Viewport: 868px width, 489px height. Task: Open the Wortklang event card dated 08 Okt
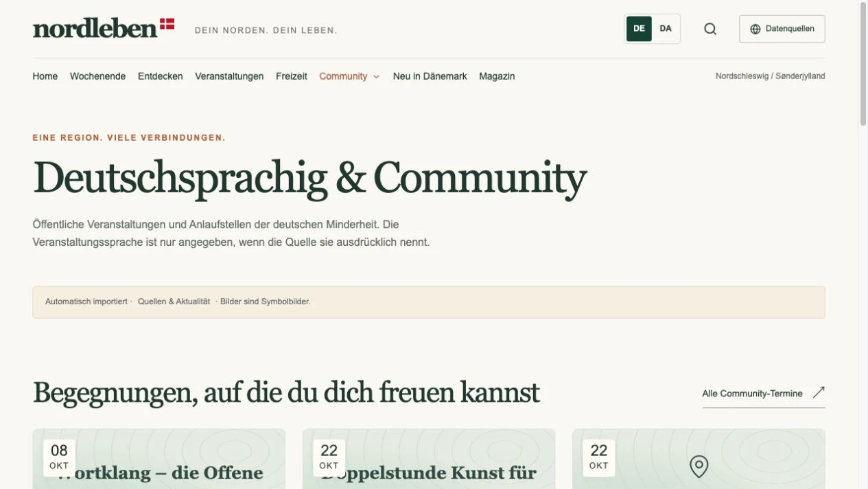159,459
